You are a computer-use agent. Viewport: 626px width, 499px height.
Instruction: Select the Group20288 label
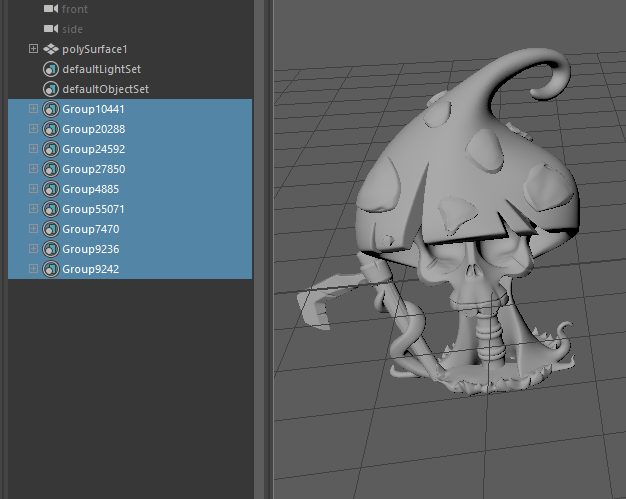93,129
